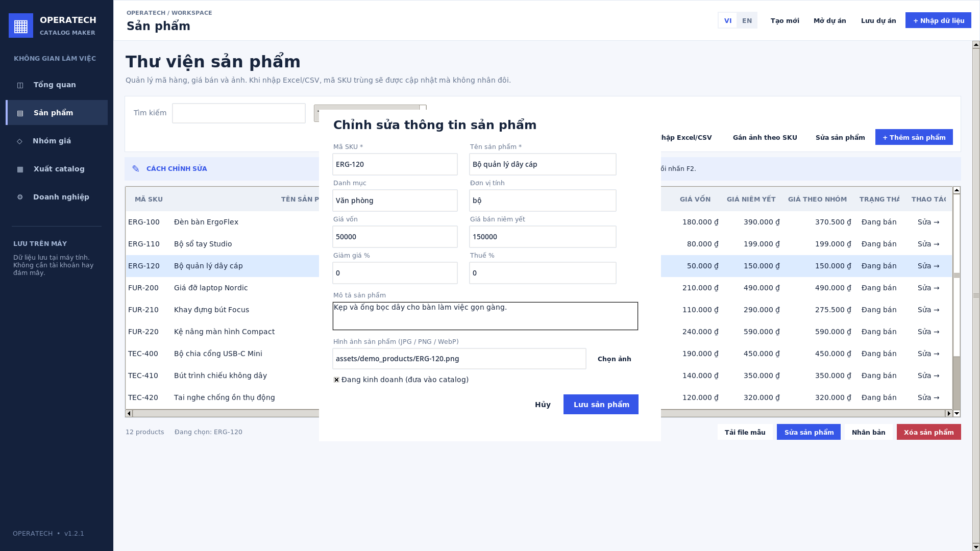
Task: Click the Nhóm giá diamond icon
Action: coord(19,141)
